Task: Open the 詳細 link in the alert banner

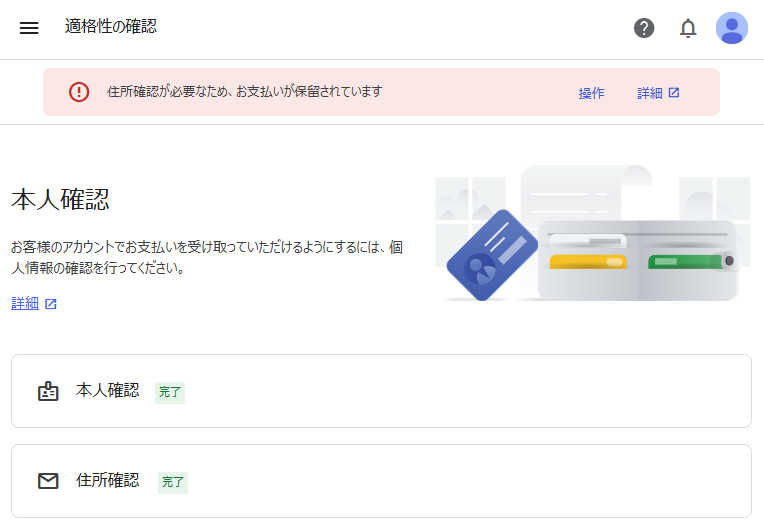Action: coord(649,93)
